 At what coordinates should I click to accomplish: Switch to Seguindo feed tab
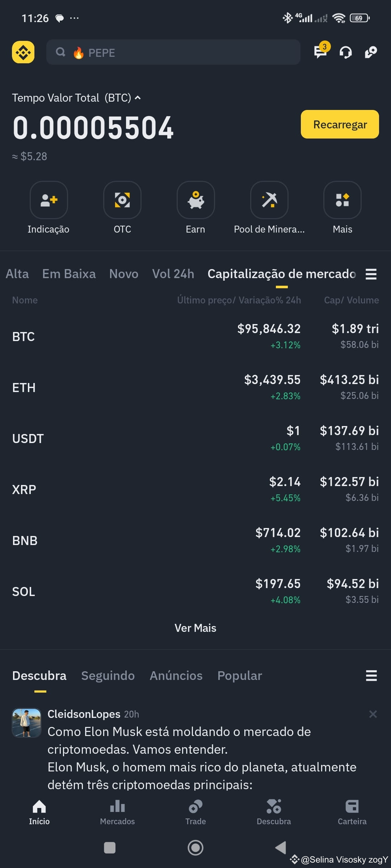point(108,676)
